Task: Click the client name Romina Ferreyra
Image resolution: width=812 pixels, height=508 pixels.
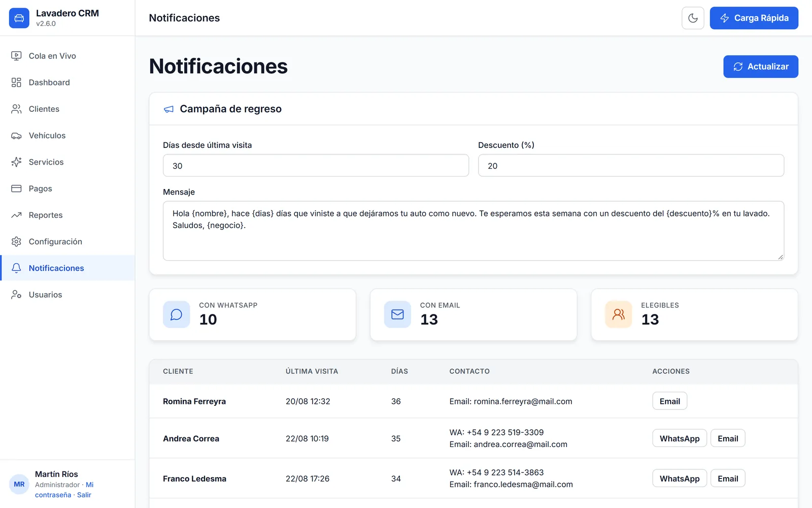Action: pyautogui.click(x=194, y=401)
